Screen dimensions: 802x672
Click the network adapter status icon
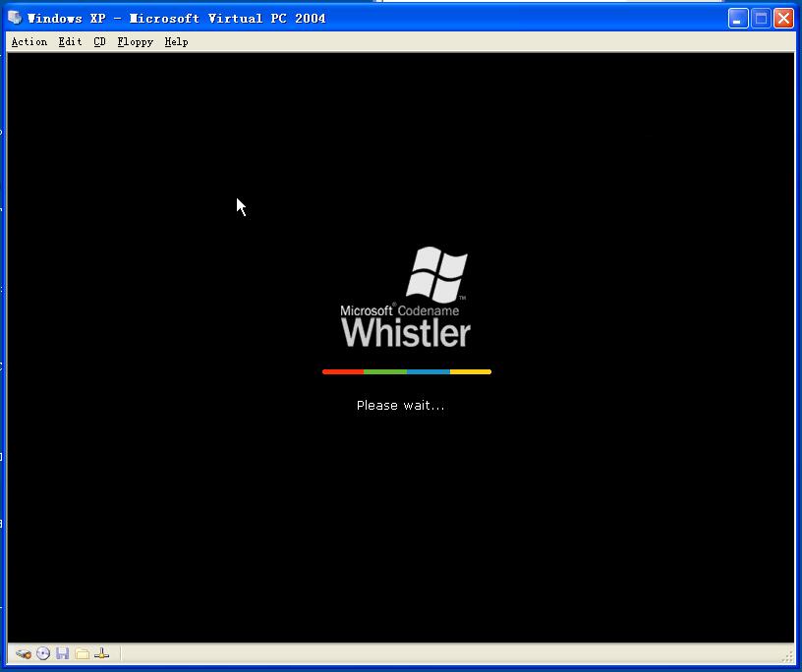pos(101,653)
